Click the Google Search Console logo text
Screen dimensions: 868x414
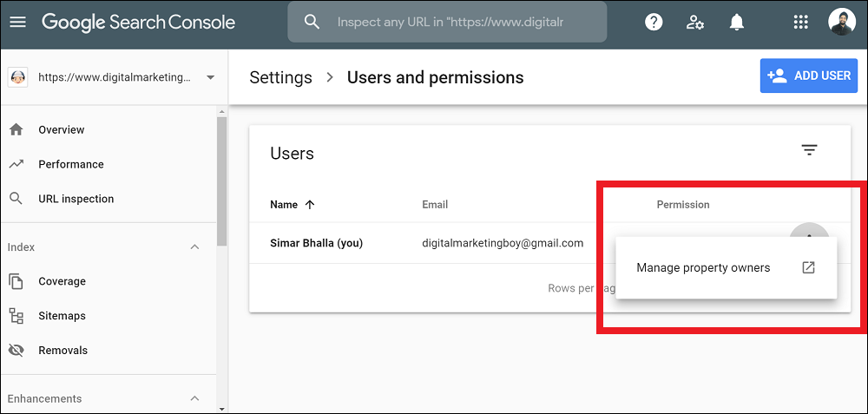click(x=138, y=23)
